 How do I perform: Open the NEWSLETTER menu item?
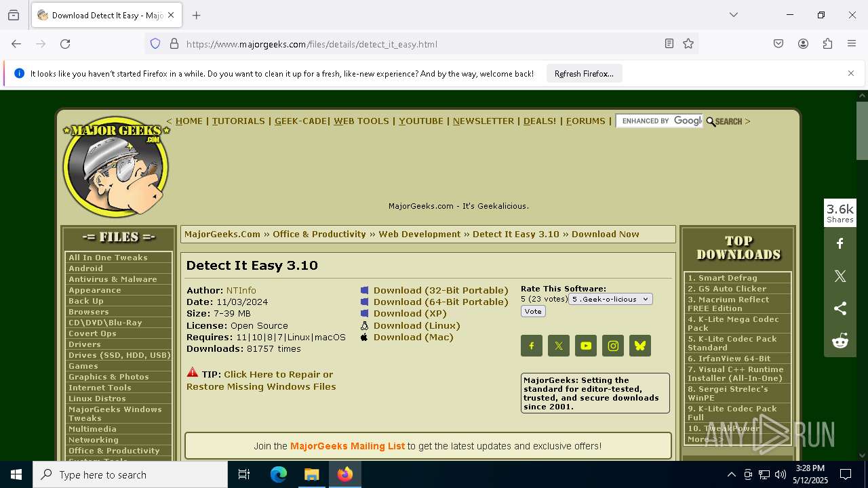pos(484,121)
